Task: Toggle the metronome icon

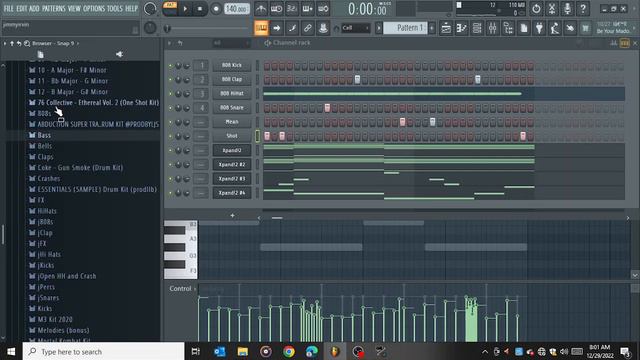Action: point(261,9)
